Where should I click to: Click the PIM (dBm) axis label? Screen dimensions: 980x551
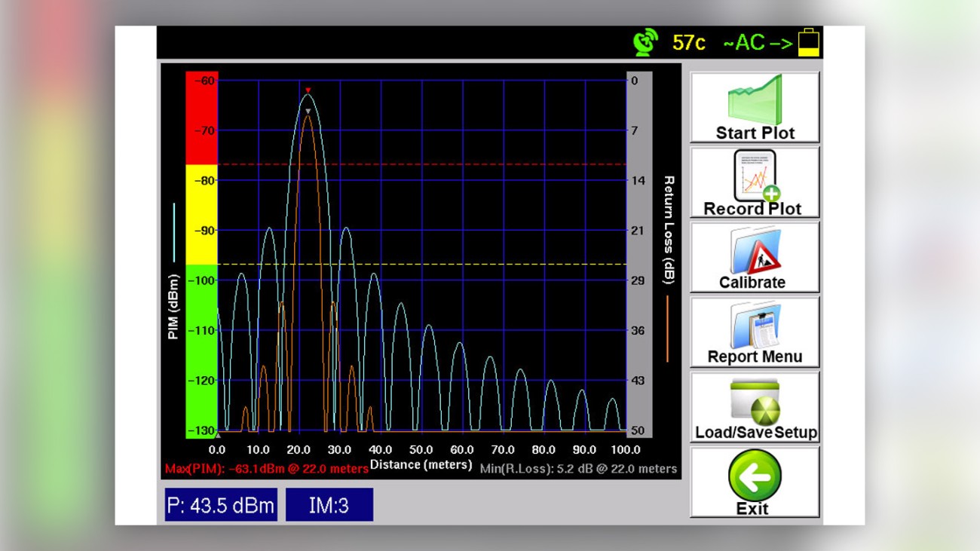[x=173, y=307]
